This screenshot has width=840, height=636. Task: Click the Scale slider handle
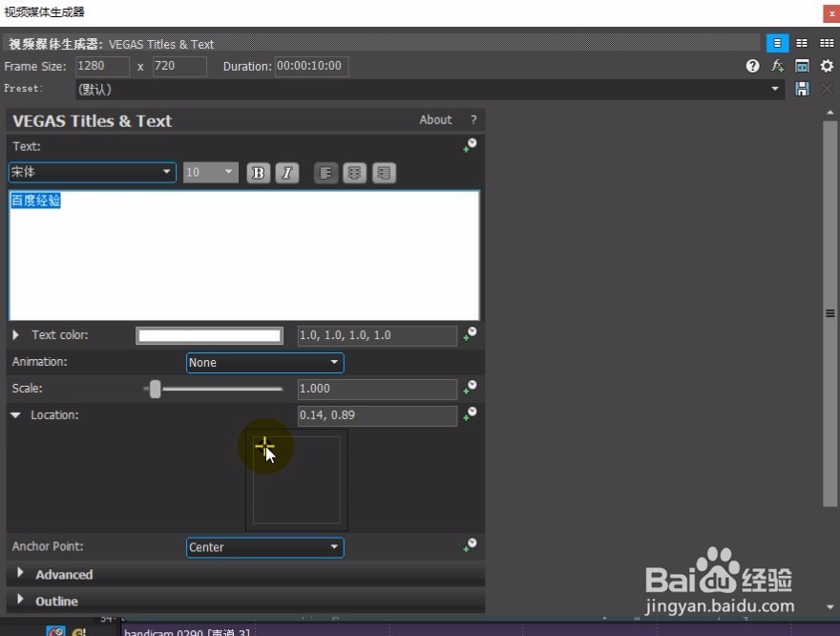click(x=156, y=389)
